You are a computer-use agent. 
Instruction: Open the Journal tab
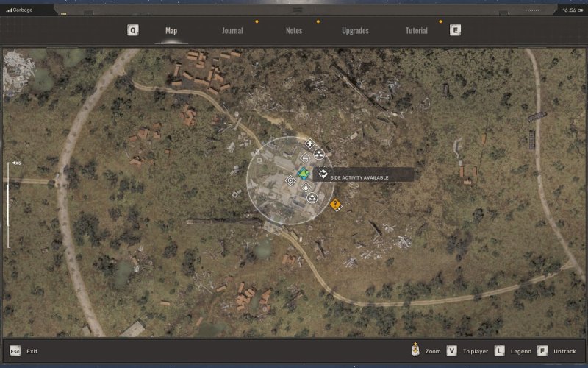232,31
